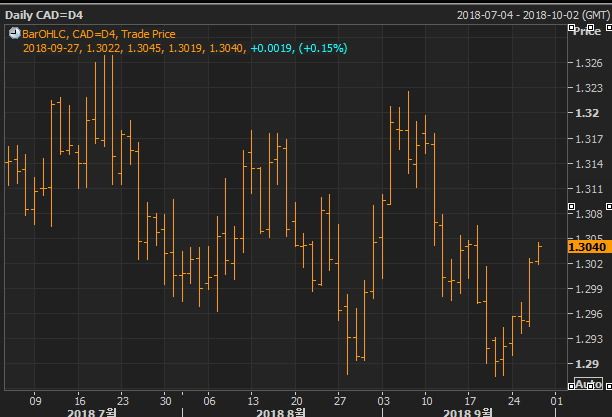612x417 pixels.
Task: Click the 20 date tick label
Action: (x=297, y=401)
